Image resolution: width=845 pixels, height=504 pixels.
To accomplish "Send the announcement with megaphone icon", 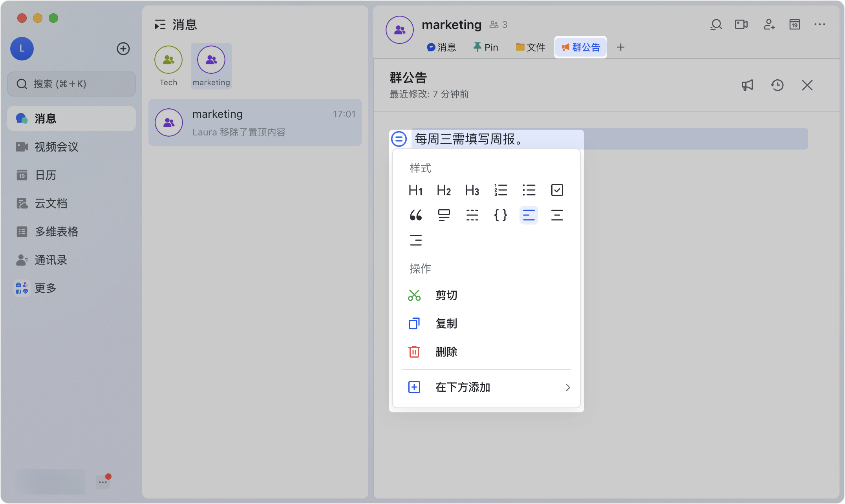I will point(747,85).
